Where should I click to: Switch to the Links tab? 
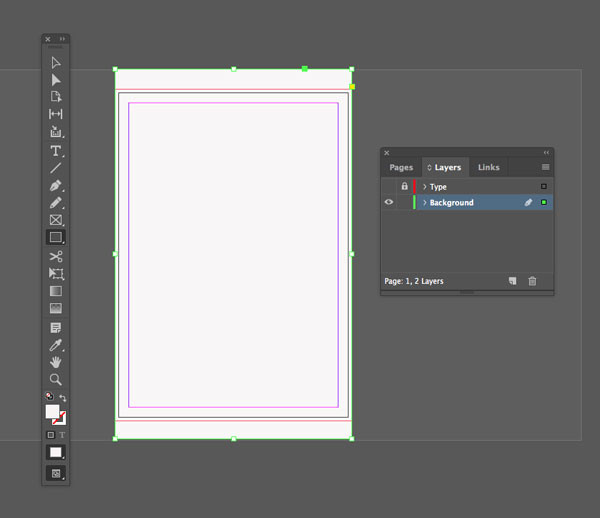(489, 167)
